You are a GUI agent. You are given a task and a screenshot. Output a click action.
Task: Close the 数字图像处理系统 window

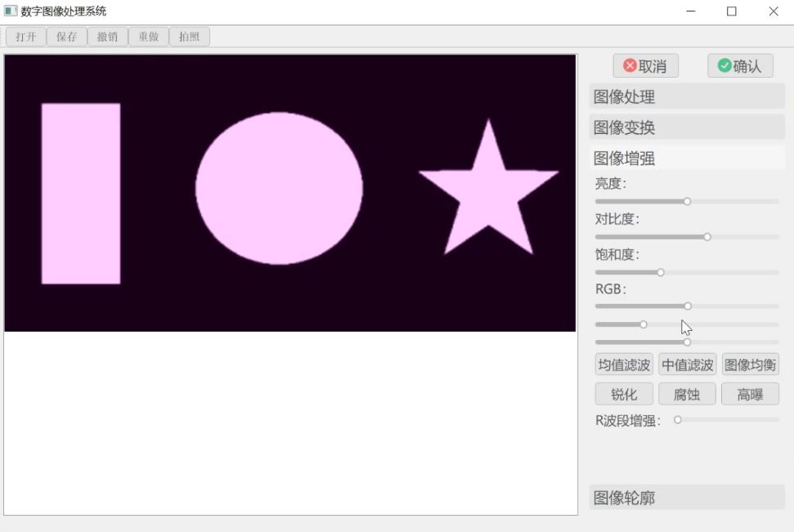pos(774,11)
